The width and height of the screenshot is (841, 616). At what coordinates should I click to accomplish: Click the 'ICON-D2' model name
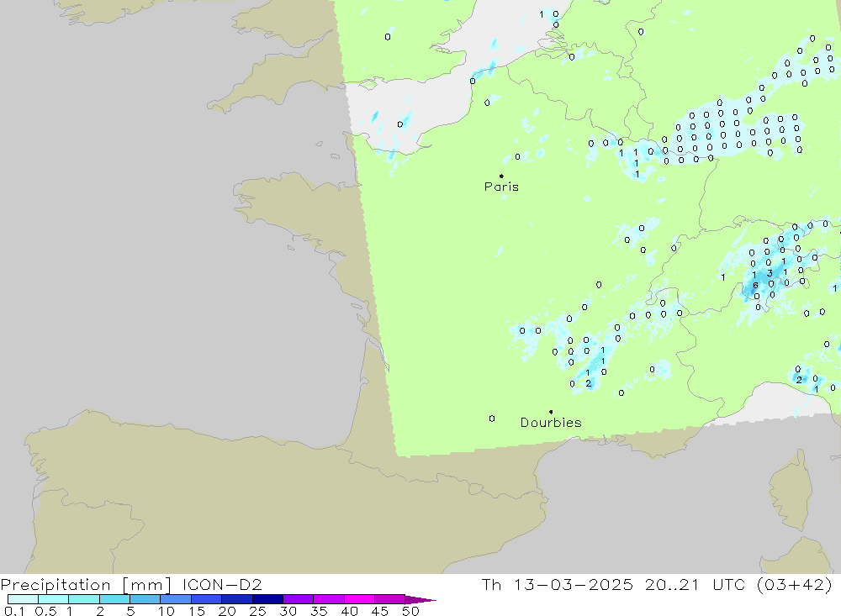click(222, 585)
